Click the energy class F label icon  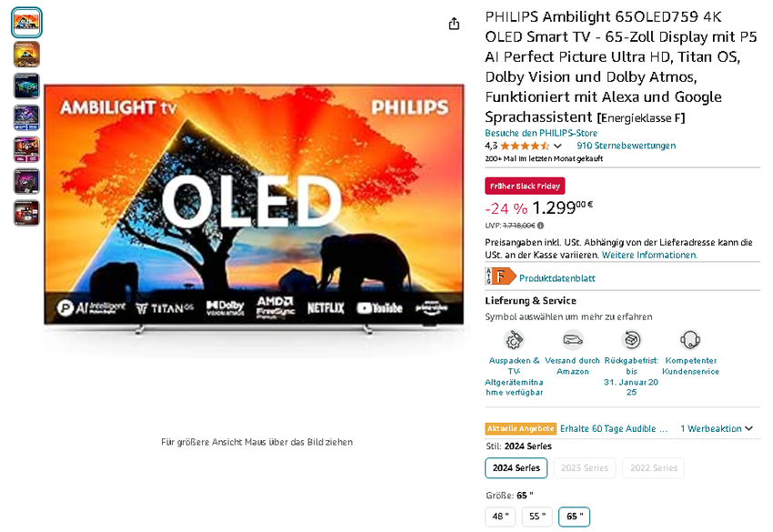click(x=500, y=277)
